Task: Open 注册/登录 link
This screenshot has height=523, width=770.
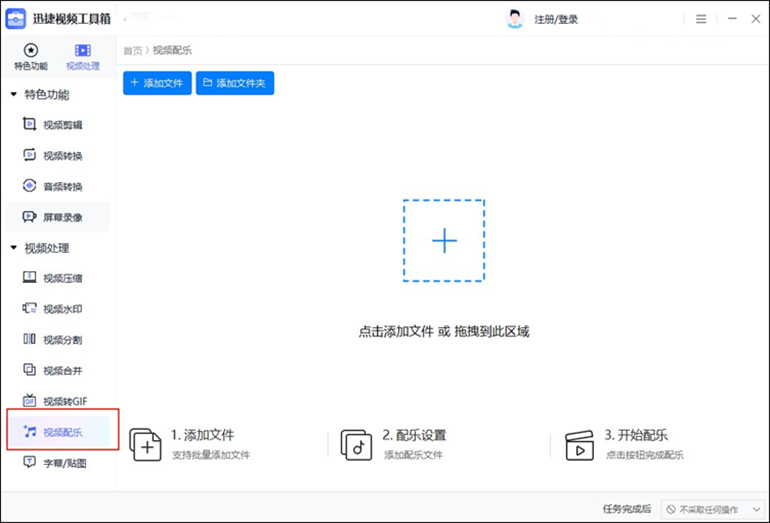Action: pos(556,20)
